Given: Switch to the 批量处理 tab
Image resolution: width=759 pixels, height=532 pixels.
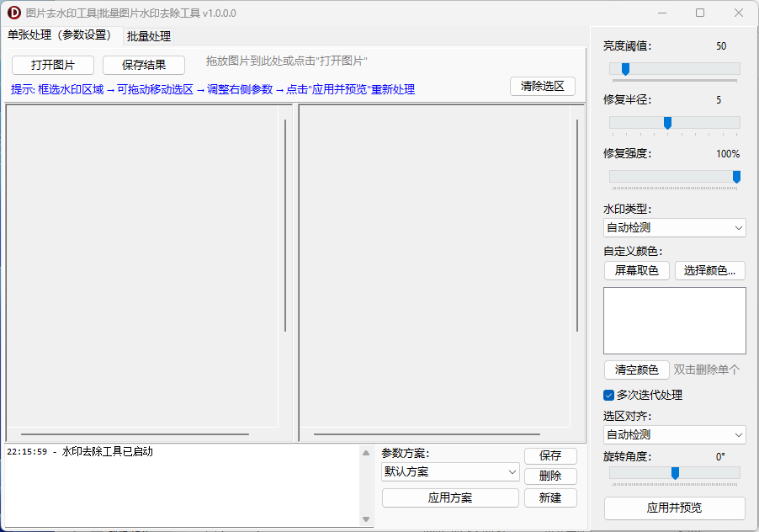Looking at the screenshot, I should [x=147, y=36].
